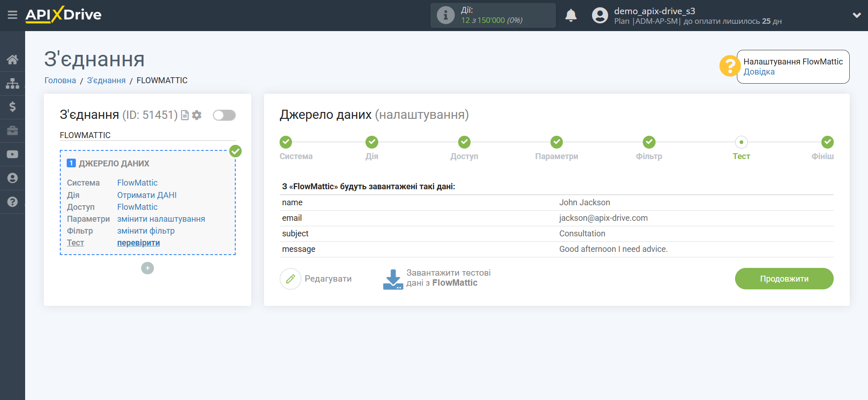Open the home sidebar icon
Screen dimensions: 868x400
point(12,59)
